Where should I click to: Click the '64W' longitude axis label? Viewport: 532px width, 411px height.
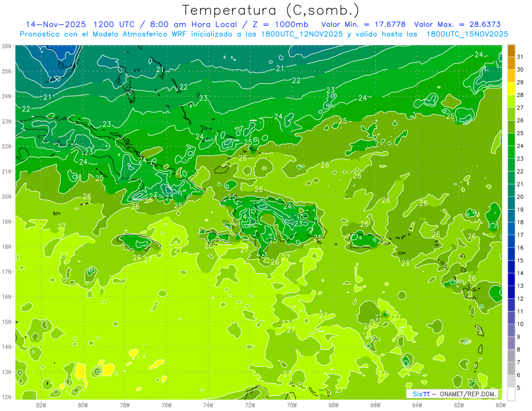click(x=417, y=404)
